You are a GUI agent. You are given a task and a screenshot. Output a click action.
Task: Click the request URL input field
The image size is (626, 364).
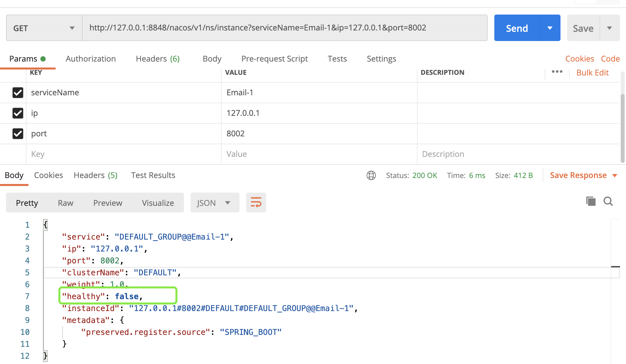285,28
